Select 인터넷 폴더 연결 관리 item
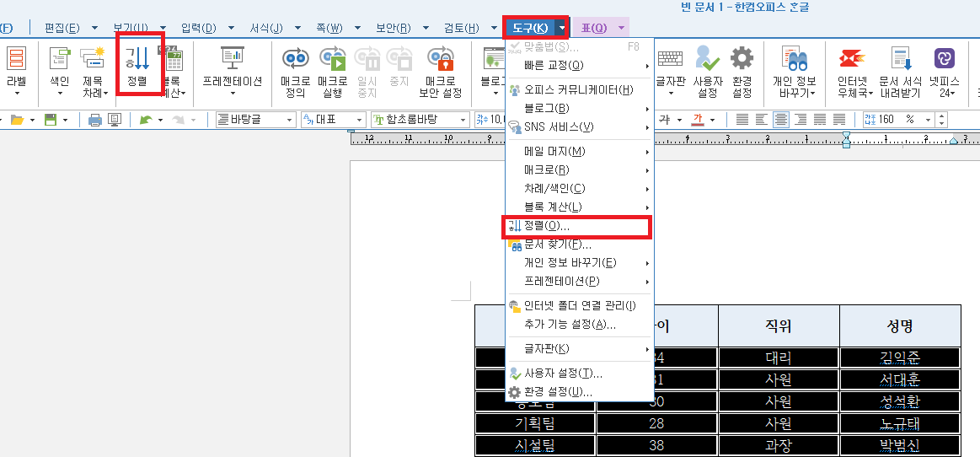Image resolution: width=980 pixels, height=457 pixels. pos(579,306)
